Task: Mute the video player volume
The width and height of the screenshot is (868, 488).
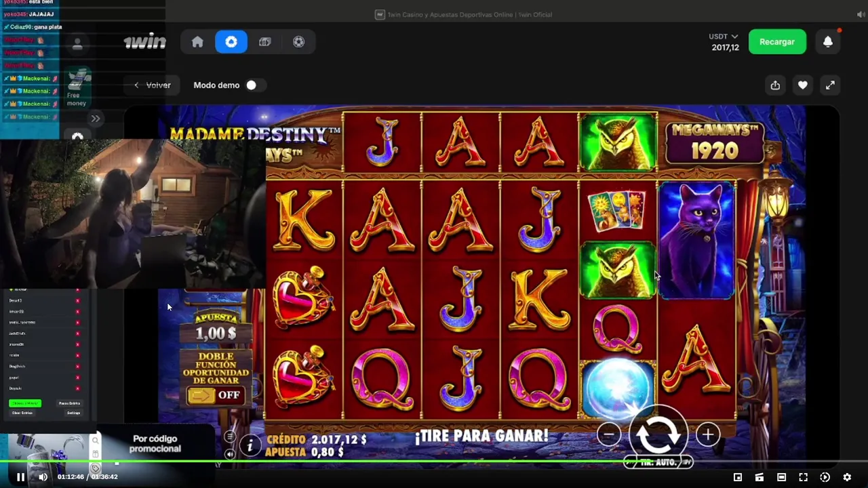Action: coord(43,477)
